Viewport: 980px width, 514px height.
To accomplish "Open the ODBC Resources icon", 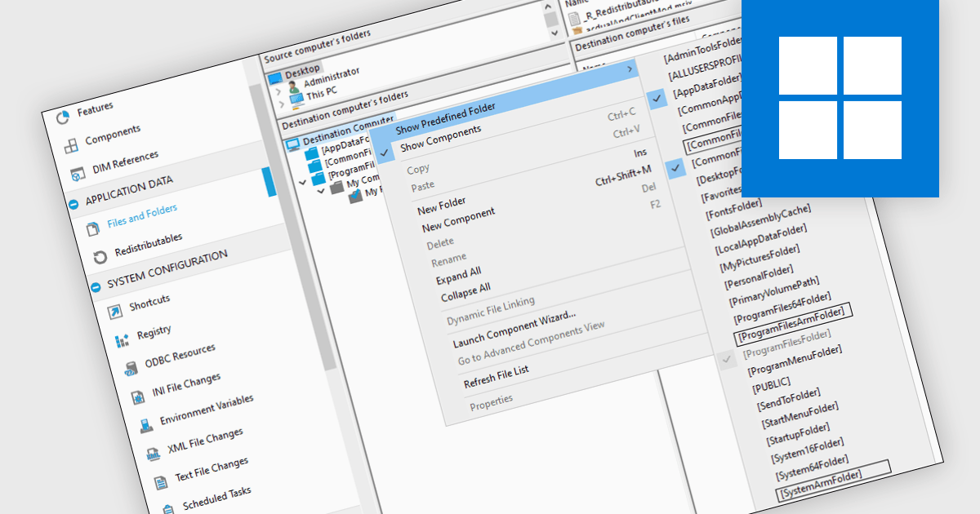I will tap(130, 370).
